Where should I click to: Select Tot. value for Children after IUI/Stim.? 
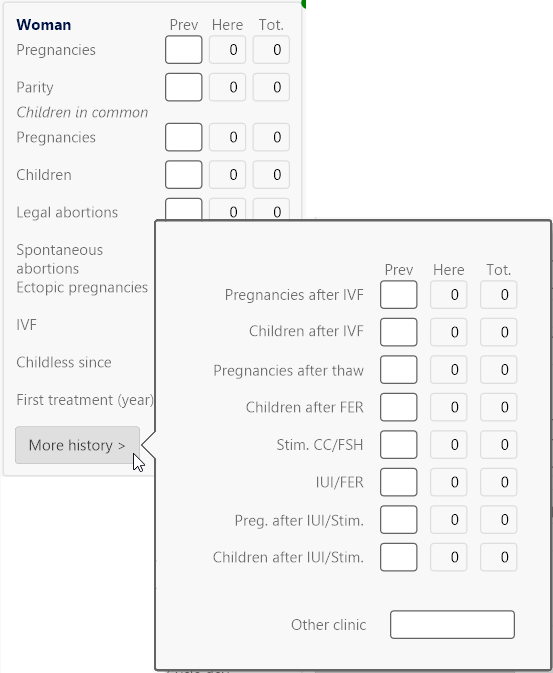[x=498, y=557]
